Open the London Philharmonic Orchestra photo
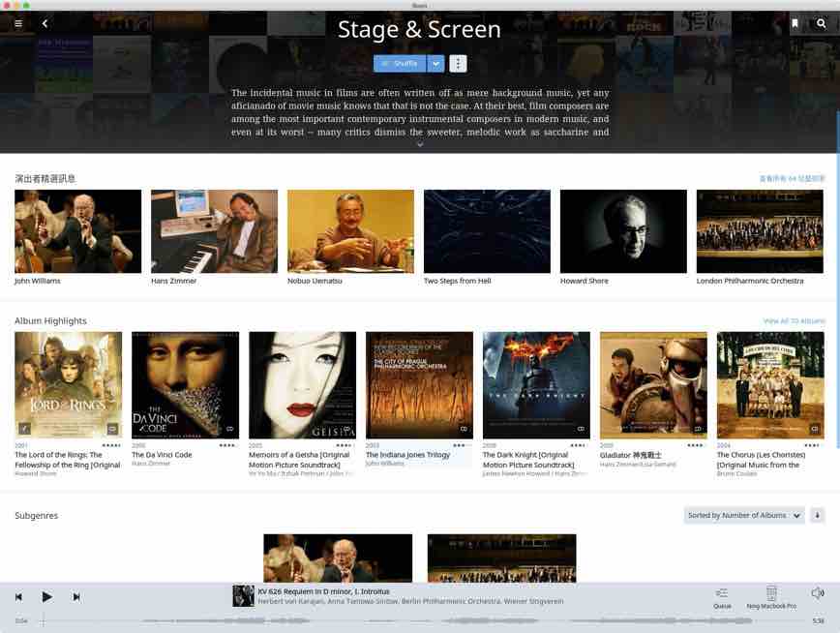This screenshot has height=633, width=840. point(760,231)
